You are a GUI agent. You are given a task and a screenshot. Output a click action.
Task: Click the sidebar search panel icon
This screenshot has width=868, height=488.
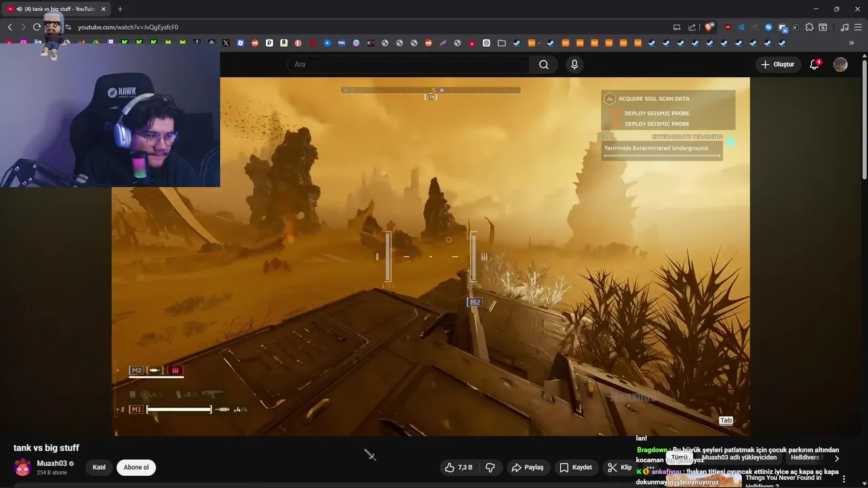coord(823,27)
